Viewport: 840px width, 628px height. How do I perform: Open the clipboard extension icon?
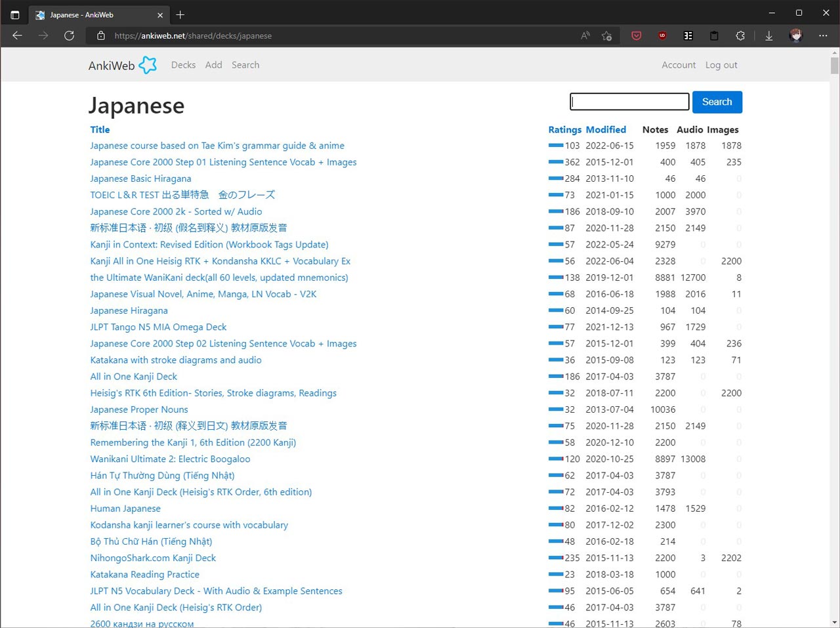[714, 35]
